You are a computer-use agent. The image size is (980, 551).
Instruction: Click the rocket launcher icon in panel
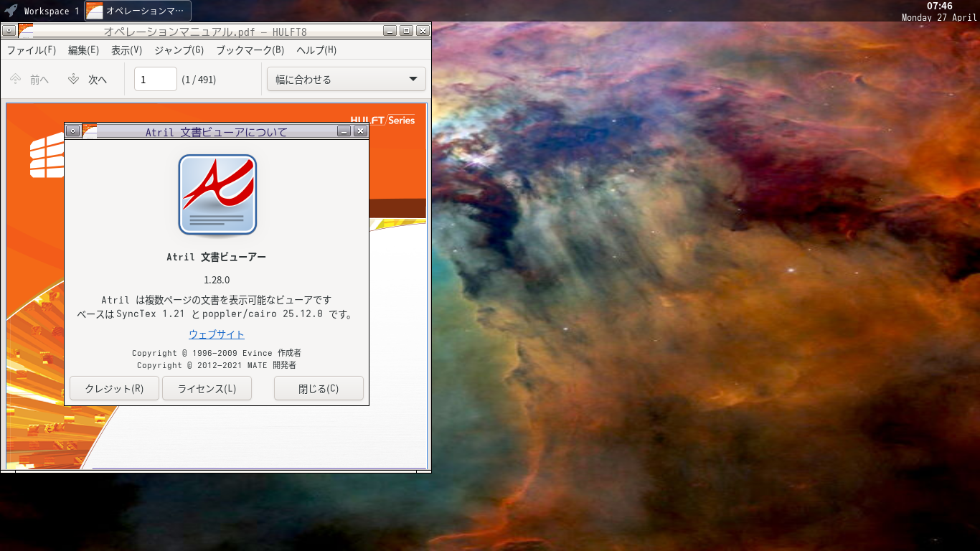pyautogui.click(x=11, y=11)
